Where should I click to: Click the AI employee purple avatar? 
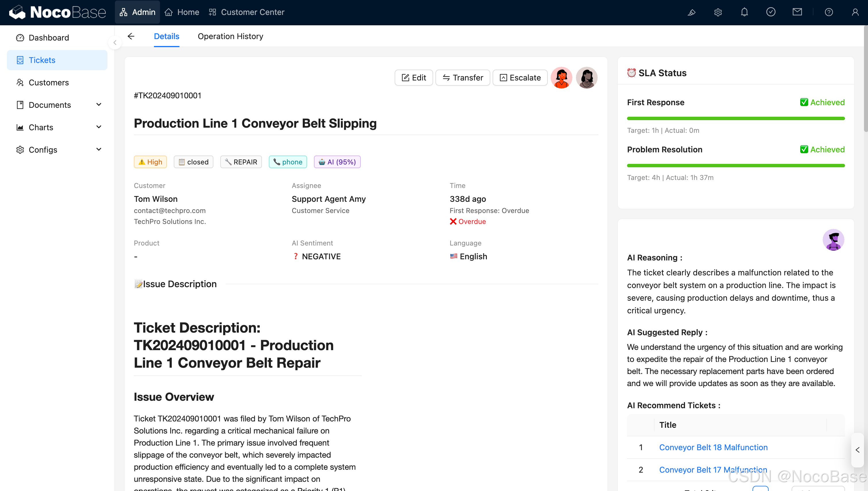pos(833,240)
